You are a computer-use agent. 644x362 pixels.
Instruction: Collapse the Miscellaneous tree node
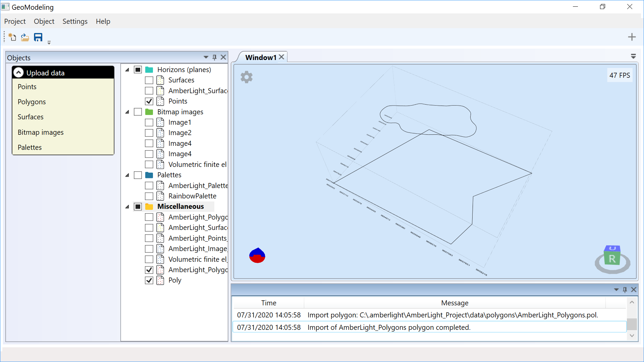127,206
